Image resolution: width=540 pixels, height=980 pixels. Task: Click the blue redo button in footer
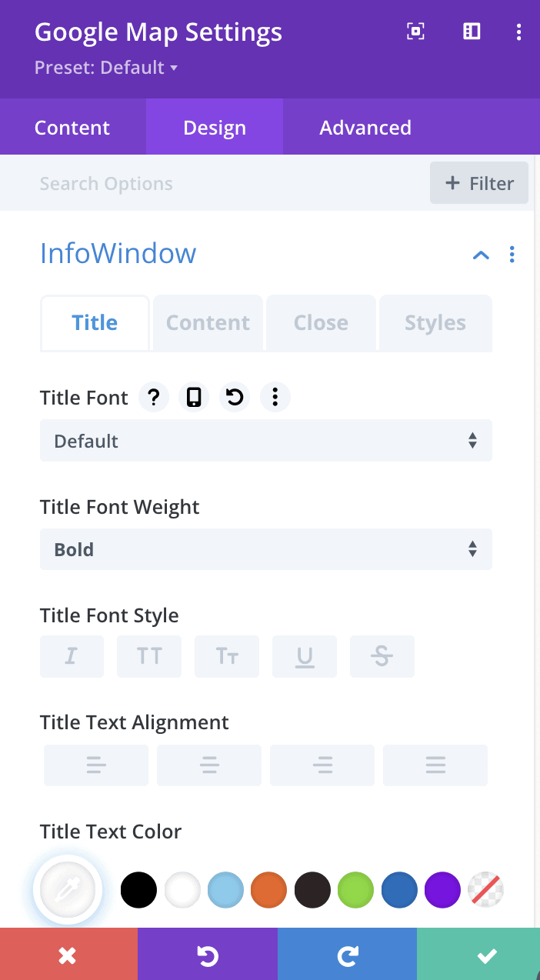[x=347, y=955]
